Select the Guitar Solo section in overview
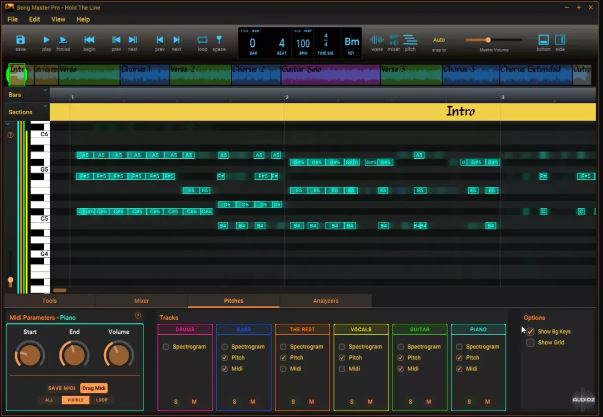This screenshot has height=417, width=603. 330,74
